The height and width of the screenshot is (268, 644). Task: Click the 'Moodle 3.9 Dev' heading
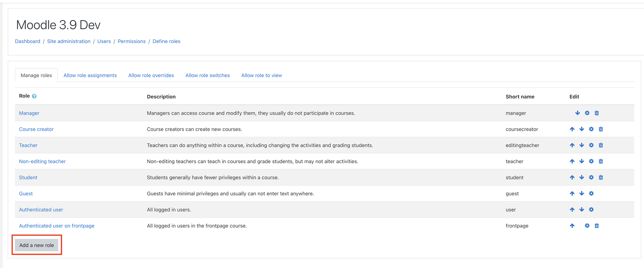(x=58, y=25)
